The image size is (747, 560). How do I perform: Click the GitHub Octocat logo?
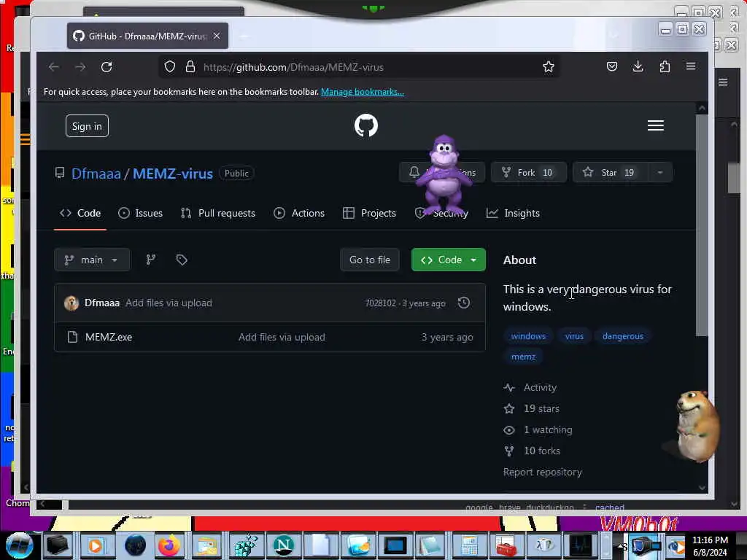366,125
